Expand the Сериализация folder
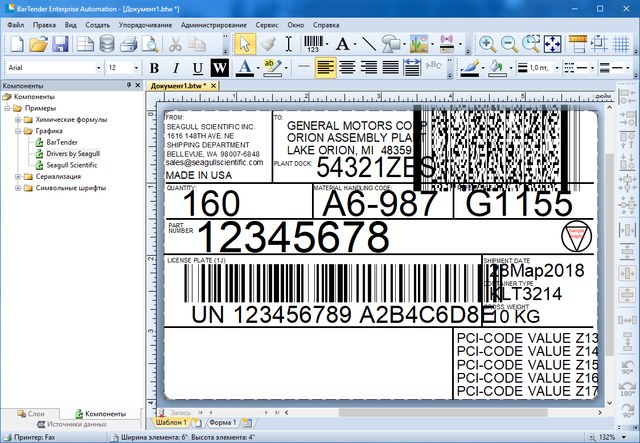 (18, 176)
